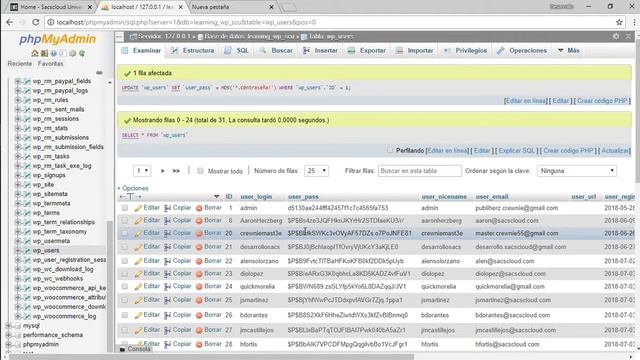Click red Borrar icon for crewniemast3e row

click(x=199, y=233)
